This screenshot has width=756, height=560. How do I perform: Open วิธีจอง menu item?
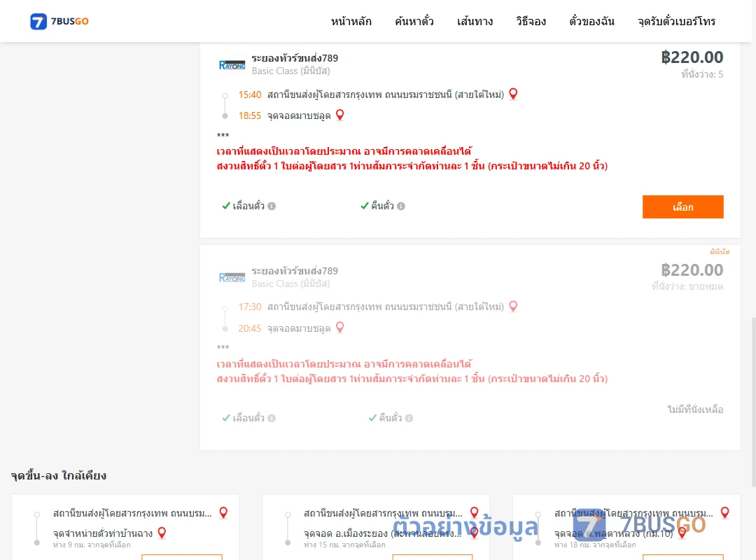pyautogui.click(x=531, y=21)
